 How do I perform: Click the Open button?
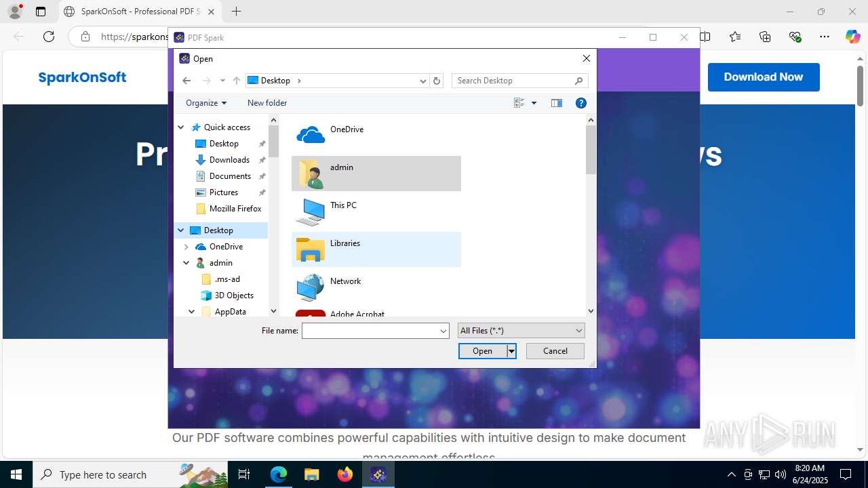(x=483, y=351)
